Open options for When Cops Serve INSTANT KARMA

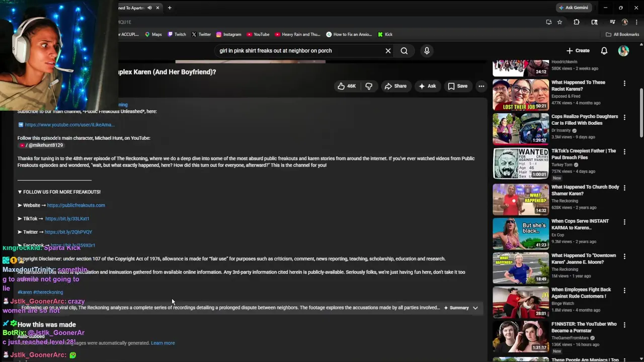point(624,222)
